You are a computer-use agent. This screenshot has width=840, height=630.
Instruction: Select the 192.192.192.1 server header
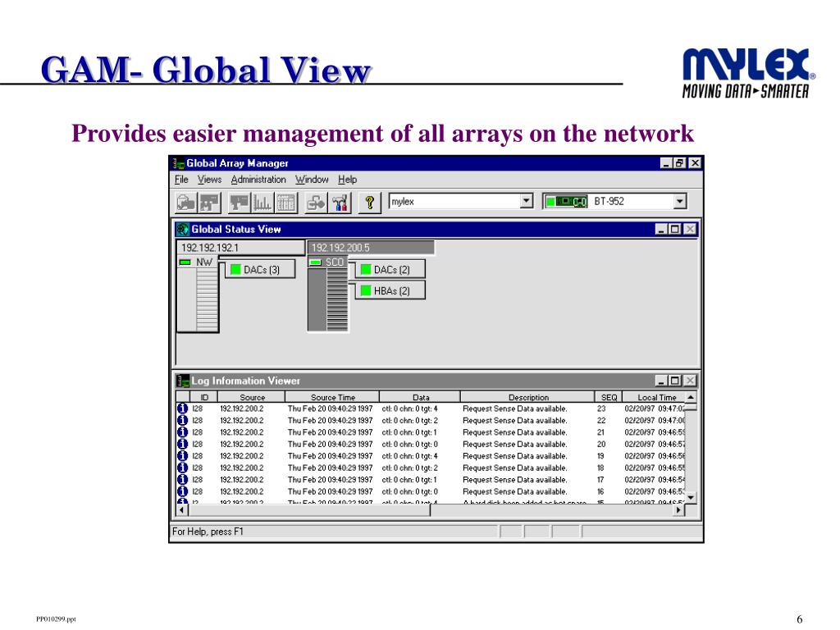click(x=240, y=248)
